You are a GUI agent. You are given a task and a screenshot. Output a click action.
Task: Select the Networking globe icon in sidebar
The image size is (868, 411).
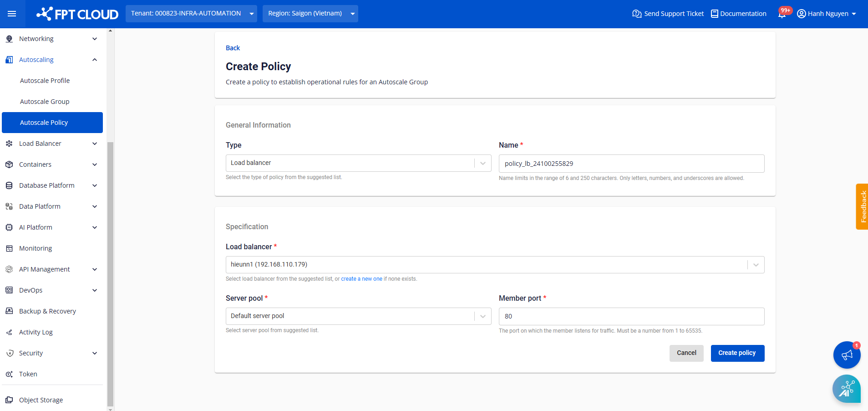9,39
